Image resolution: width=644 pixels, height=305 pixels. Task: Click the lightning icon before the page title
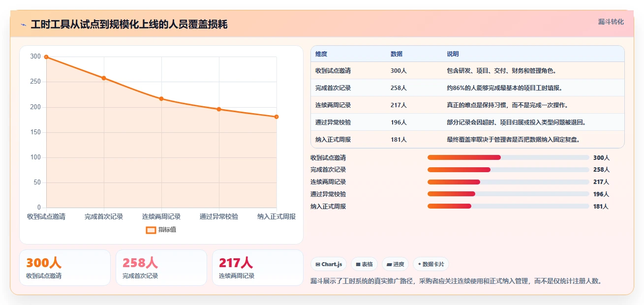(24, 25)
